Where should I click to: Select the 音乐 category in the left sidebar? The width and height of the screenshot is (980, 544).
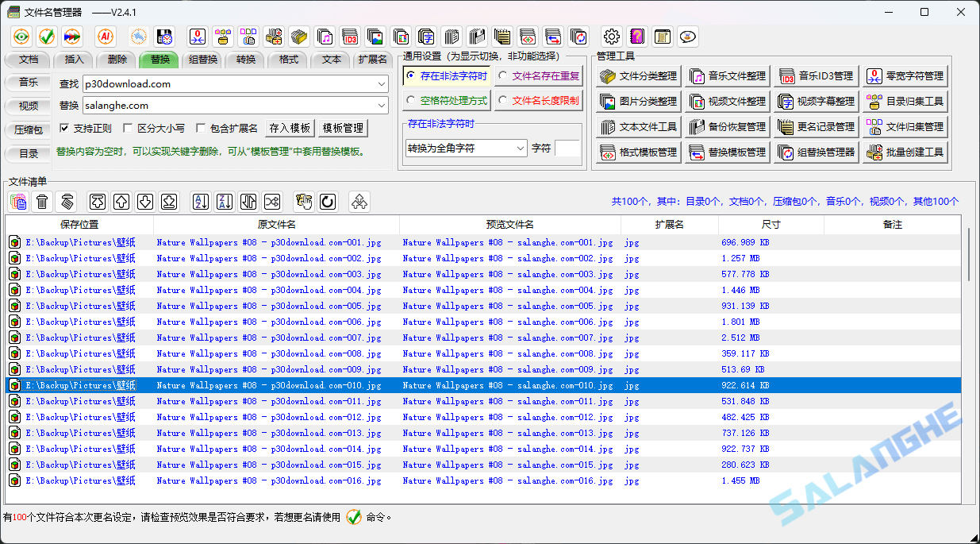pos(26,82)
